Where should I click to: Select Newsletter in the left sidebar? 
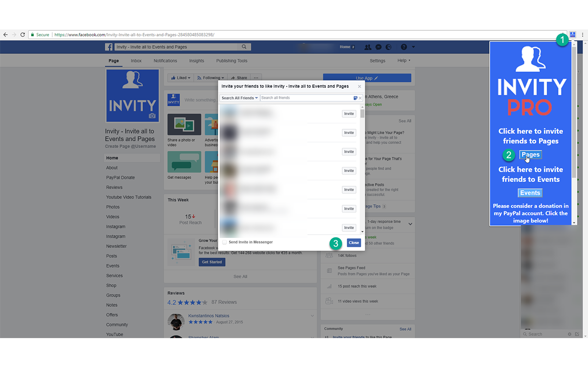[116, 246]
